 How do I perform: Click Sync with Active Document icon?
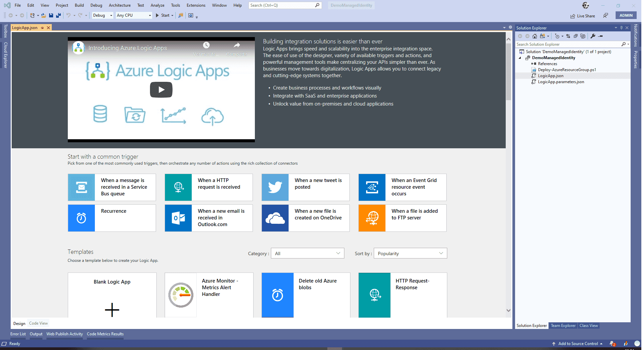click(568, 36)
